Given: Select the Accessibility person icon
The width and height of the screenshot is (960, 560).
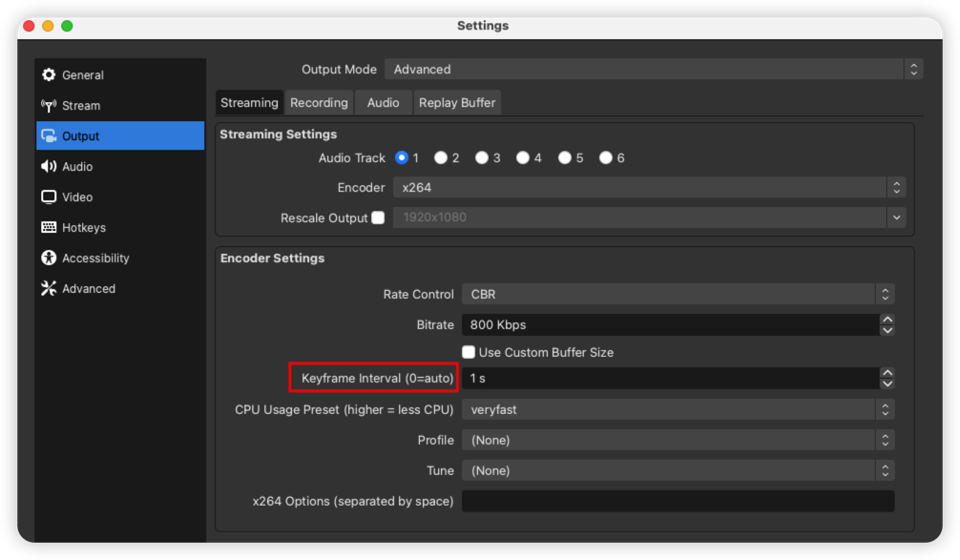Looking at the screenshot, I should click(49, 258).
